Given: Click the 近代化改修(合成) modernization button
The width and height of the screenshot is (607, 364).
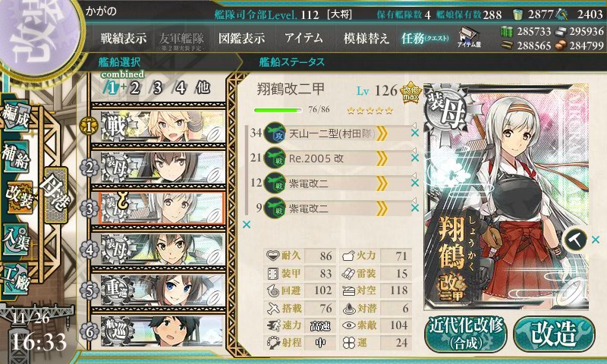Looking at the screenshot, I should click(465, 334).
